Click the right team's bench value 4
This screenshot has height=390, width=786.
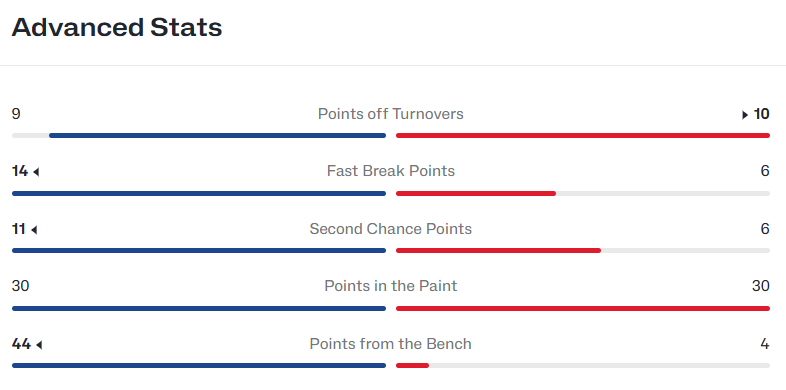(x=764, y=344)
